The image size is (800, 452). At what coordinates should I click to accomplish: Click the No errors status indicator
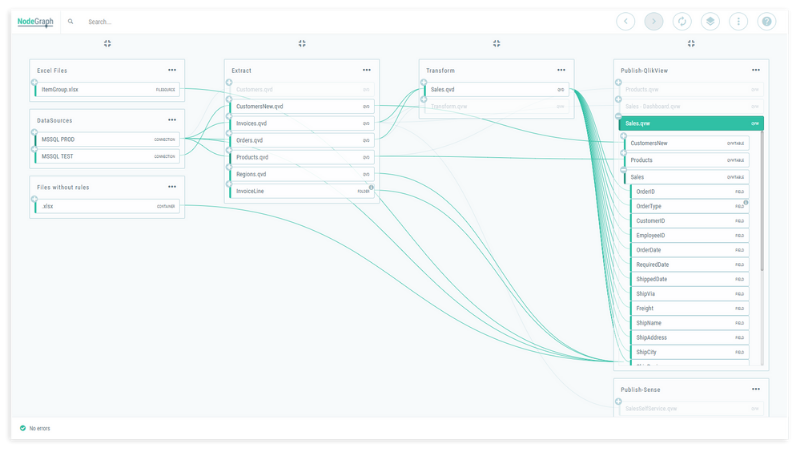pos(35,429)
